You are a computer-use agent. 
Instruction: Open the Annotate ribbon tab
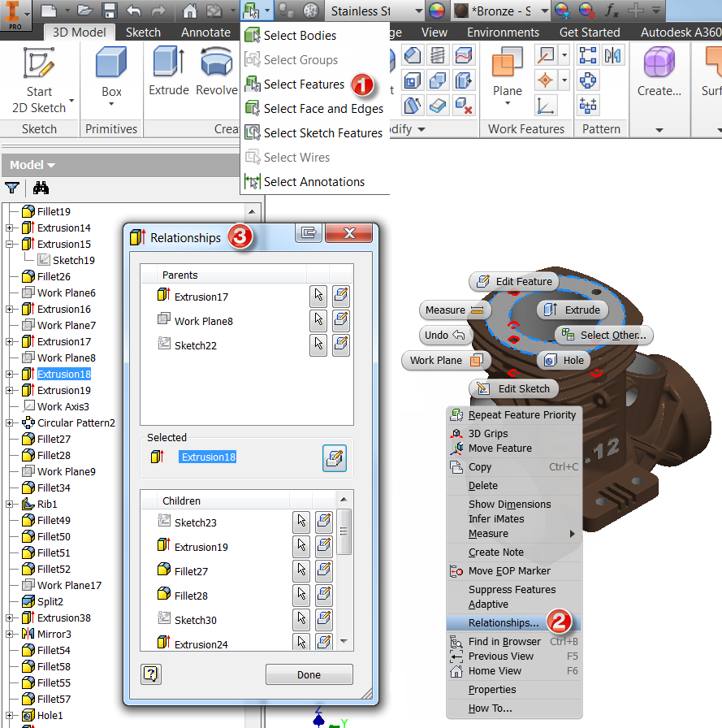pos(205,32)
